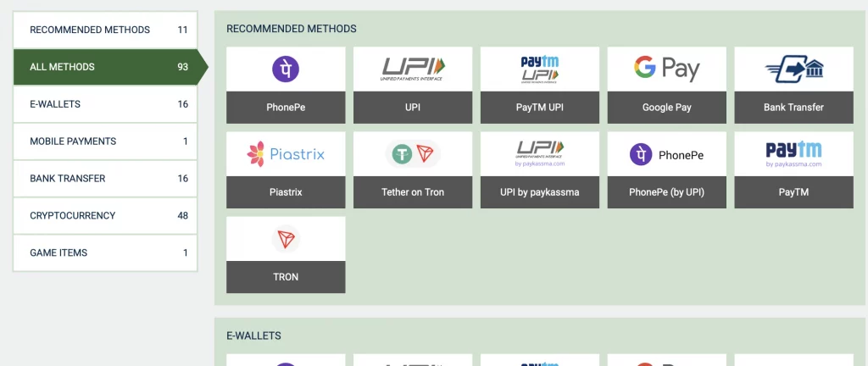Screen dimensions: 868x366
Task: Click the Bank Transfer arrow-and-bank icon
Action: [793, 69]
